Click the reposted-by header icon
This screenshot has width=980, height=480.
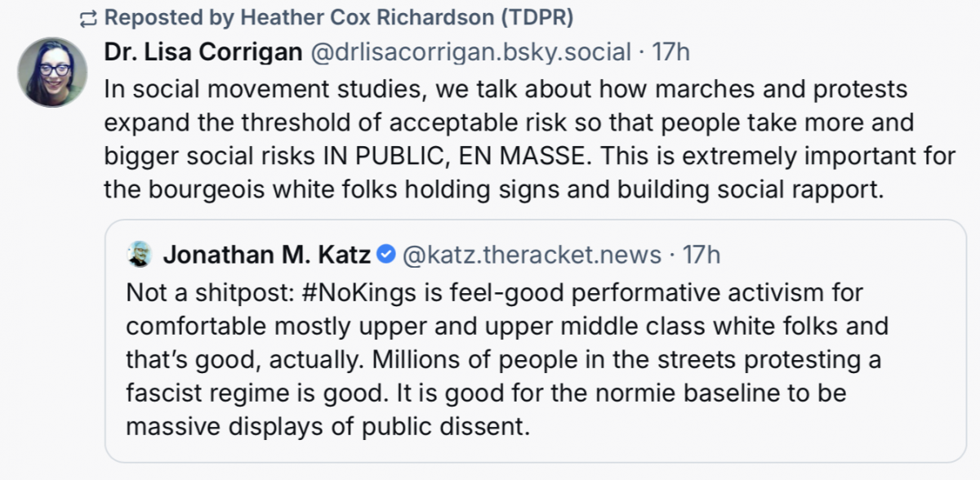click(x=88, y=16)
